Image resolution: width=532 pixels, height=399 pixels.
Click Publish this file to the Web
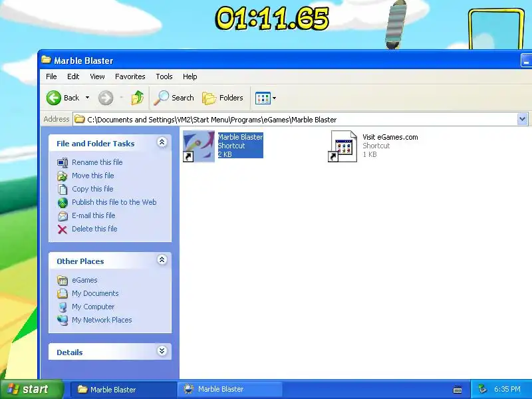114,202
